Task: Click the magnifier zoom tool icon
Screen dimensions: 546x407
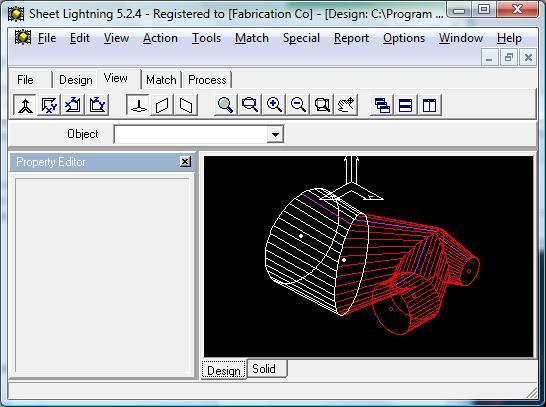Action: (225, 105)
